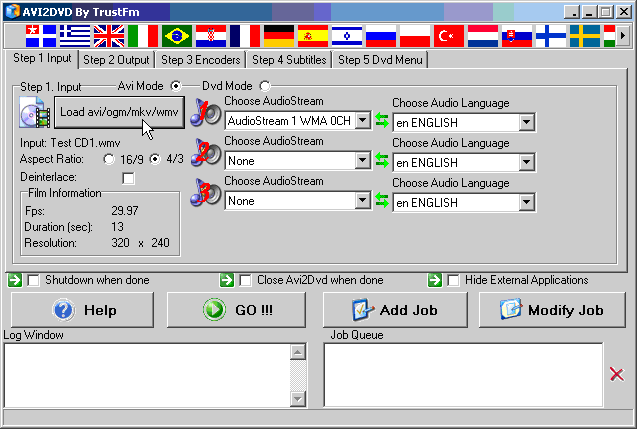Choose 4/3 aspect ratio

[155, 159]
